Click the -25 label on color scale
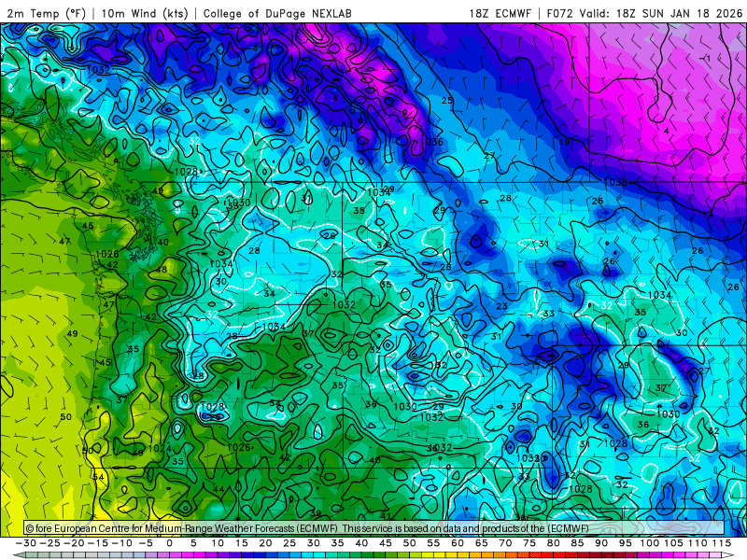Image resolution: width=747 pixels, height=560 pixels. [x=49, y=543]
